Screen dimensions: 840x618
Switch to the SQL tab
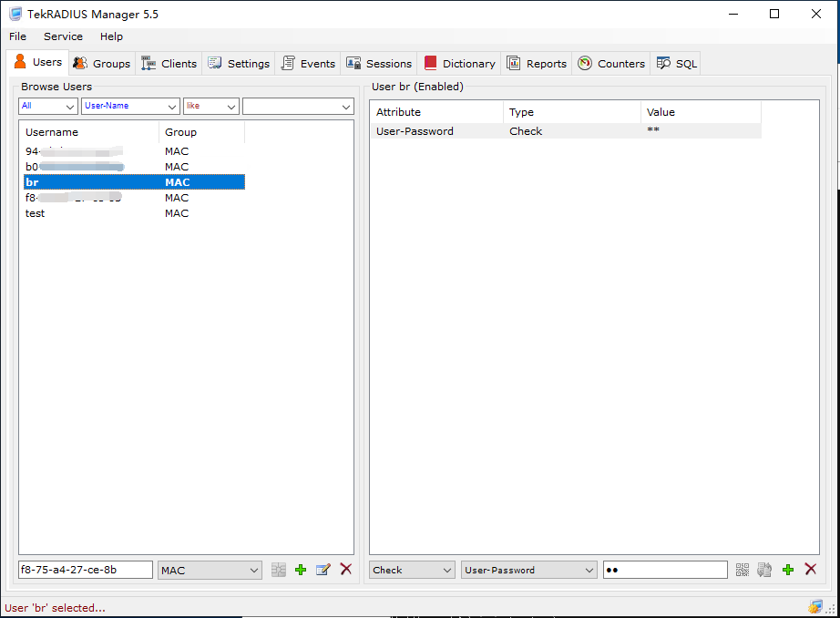[676, 63]
